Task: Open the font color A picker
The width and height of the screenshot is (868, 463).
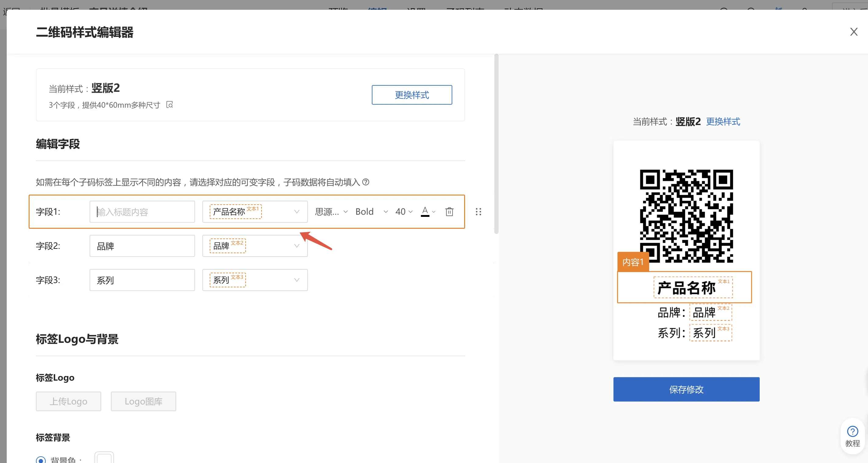Action: [x=428, y=212]
